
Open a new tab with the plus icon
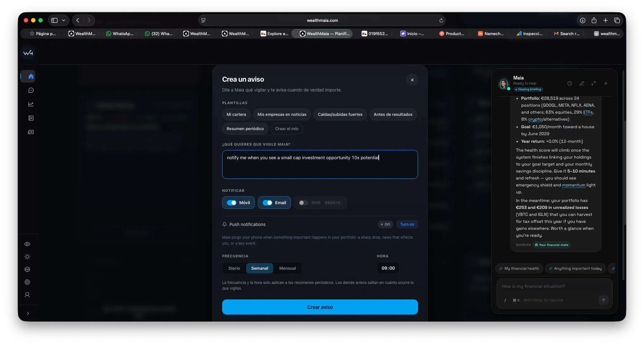(x=605, y=20)
